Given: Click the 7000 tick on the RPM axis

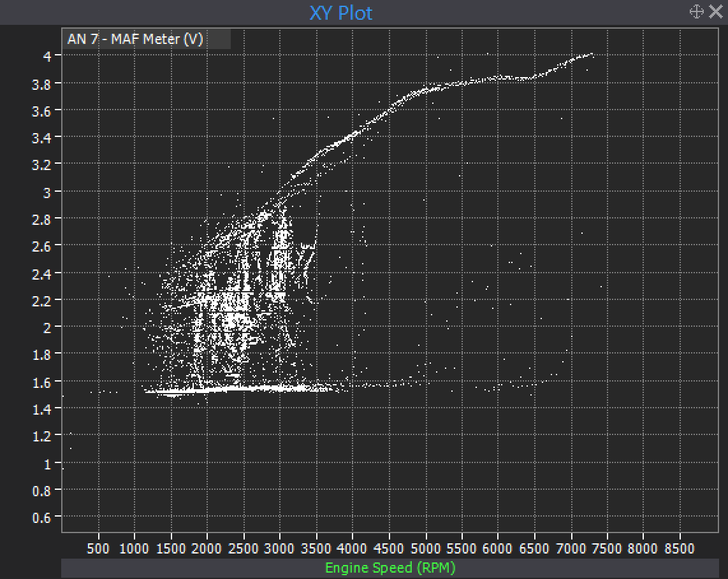Looking at the screenshot, I should (570, 548).
